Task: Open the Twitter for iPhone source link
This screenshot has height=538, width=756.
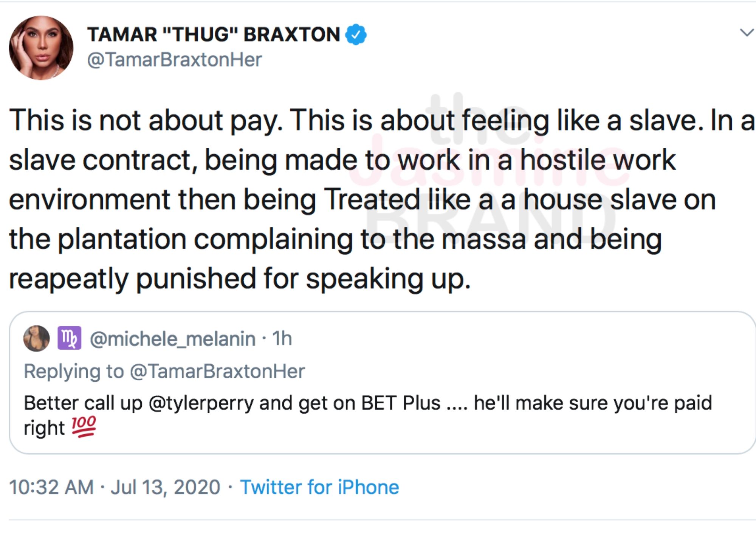Action: point(319,487)
